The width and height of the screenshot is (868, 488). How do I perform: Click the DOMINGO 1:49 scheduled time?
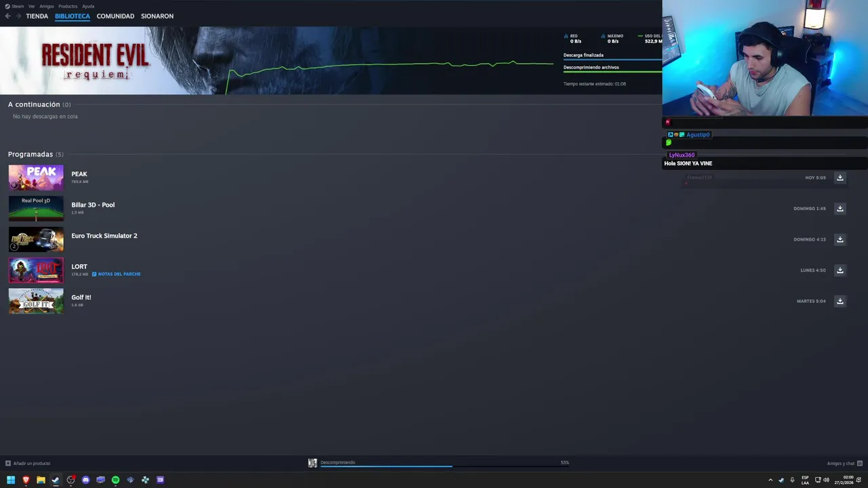pos(810,209)
